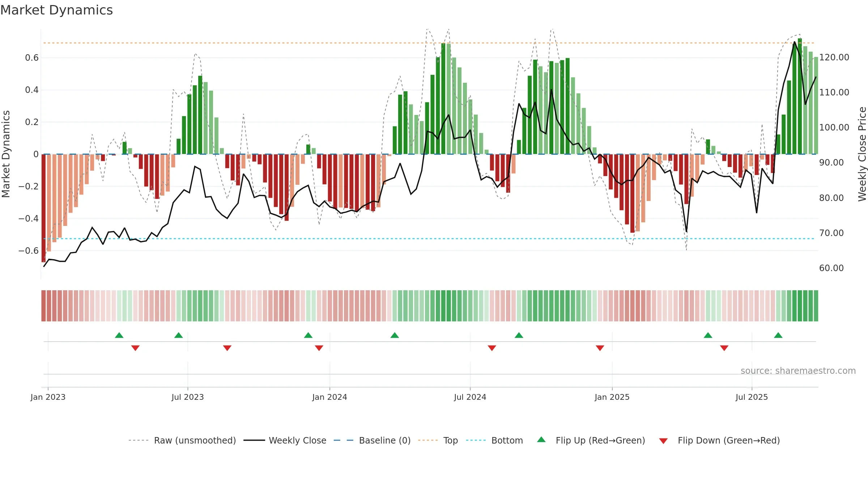Toggle the Baseline (0) legend entry
Image resolution: width=868 pixels, height=488 pixels.
[x=372, y=440]
